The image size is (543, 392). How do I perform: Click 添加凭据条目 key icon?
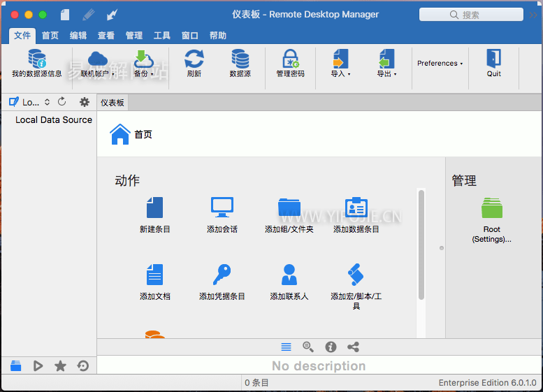222,275
